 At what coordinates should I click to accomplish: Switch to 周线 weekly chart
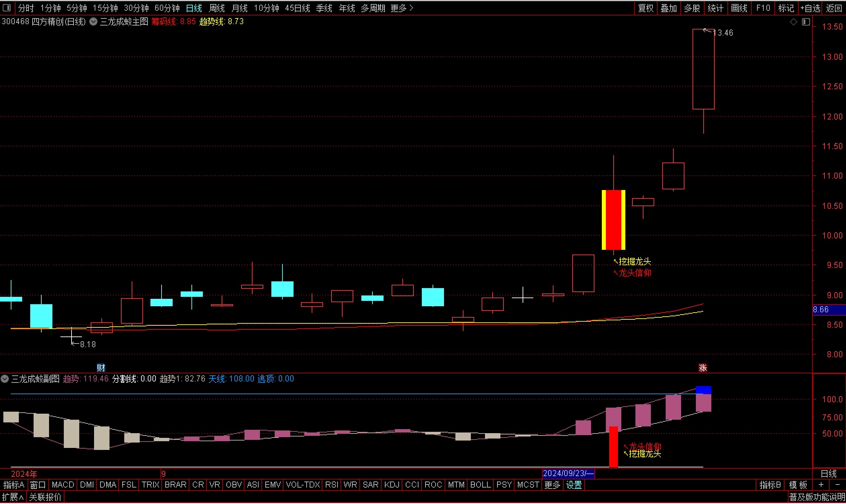[217, 8]
